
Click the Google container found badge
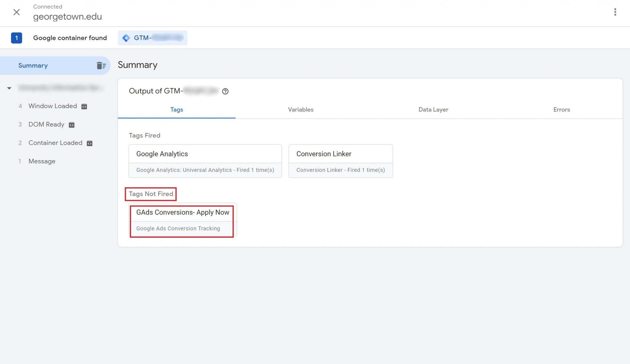tap(70, 38)
